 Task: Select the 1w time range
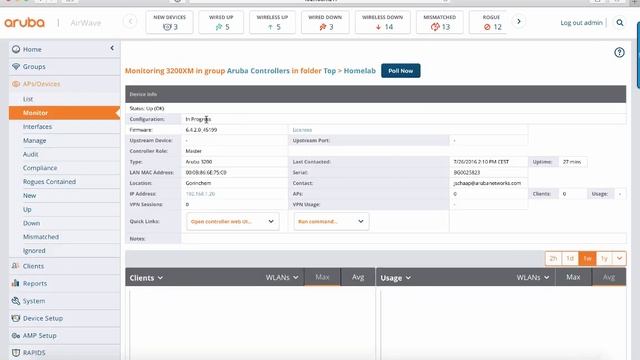point(587,258)
